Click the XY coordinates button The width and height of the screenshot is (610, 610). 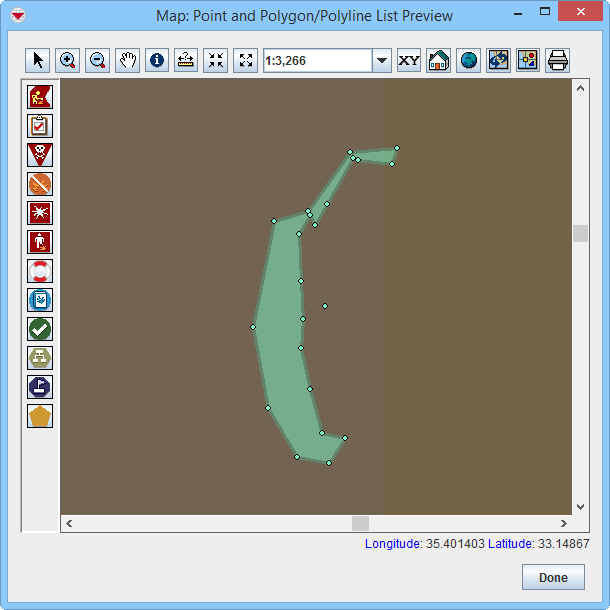(409, 60)
